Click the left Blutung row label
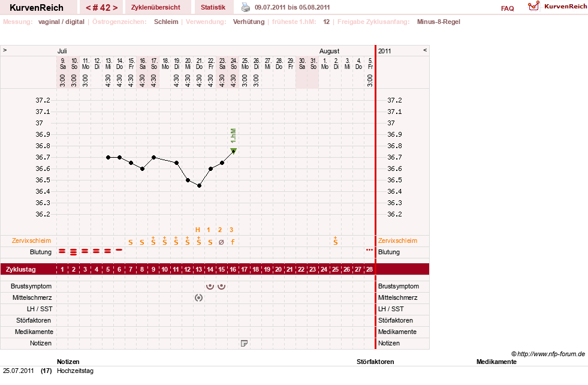 tap(41, 252)
